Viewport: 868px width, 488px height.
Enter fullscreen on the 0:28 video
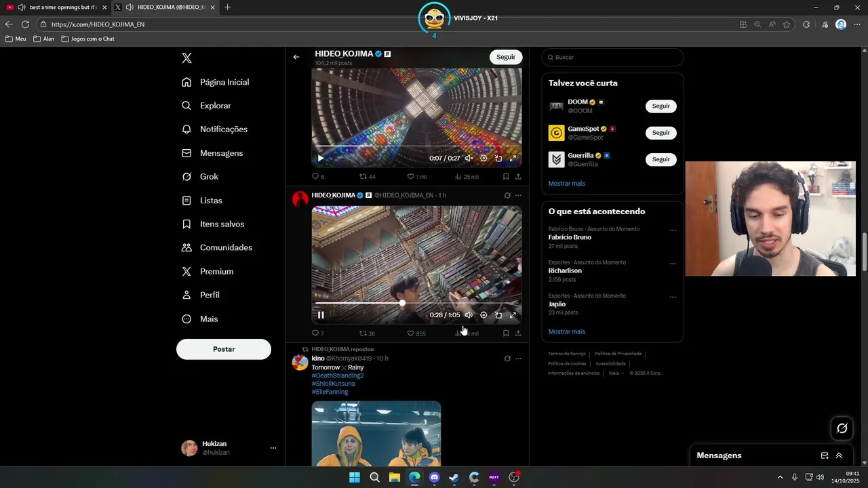click(513, 314)
